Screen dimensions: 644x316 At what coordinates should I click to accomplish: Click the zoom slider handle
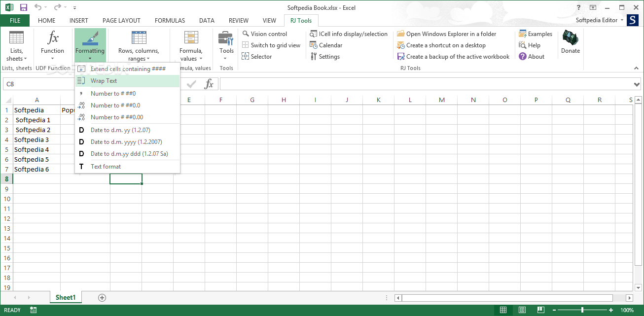pos(582,310)
